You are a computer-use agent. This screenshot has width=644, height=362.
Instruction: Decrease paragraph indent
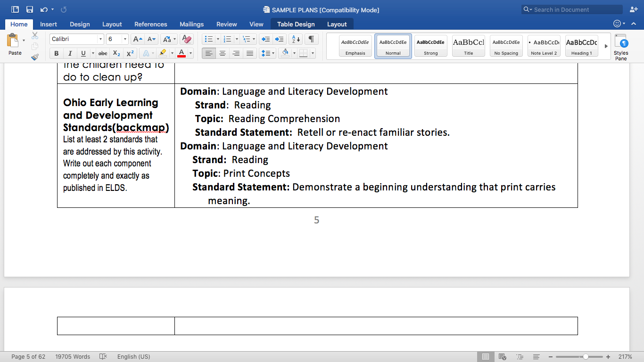pyautogui.click(x=265, y=39)
